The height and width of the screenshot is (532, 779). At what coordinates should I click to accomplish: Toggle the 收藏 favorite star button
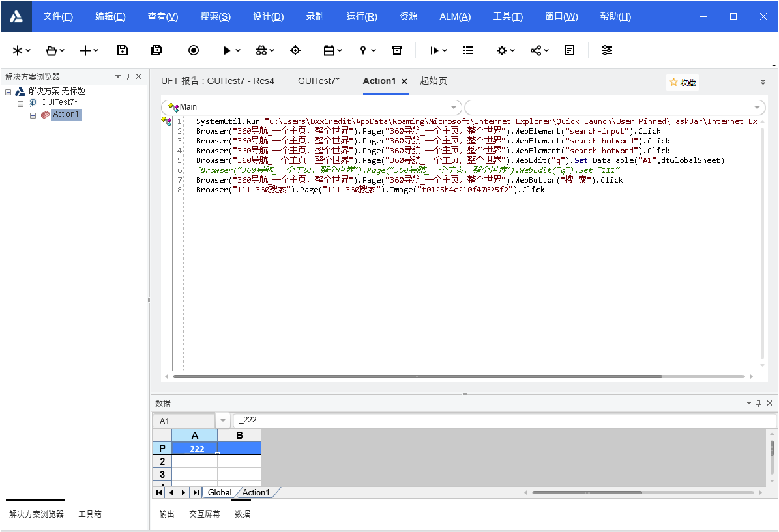tap(683, 82)
